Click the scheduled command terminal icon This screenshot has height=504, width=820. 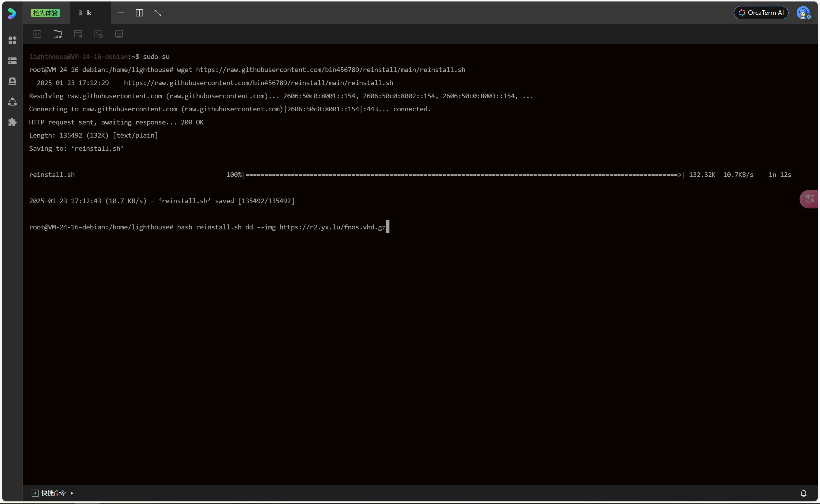[x=98, y=34]
